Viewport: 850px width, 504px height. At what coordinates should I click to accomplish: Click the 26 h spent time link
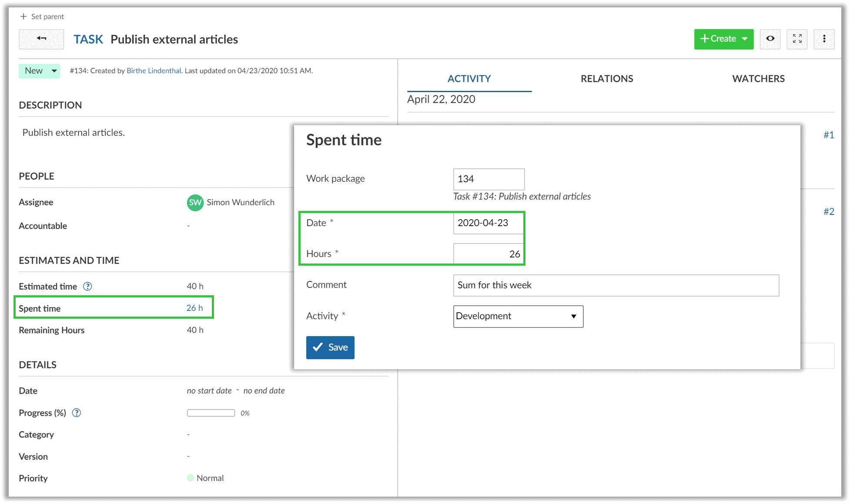(x=194, y=308)
